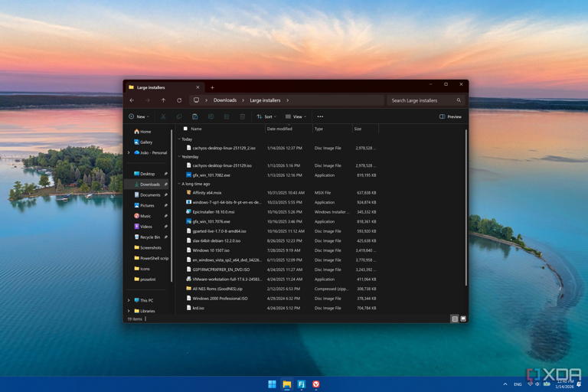Screen dimensions: 588x392
Task: Toggle the select-all checkbox beside Name
Action: click(185, 129)
